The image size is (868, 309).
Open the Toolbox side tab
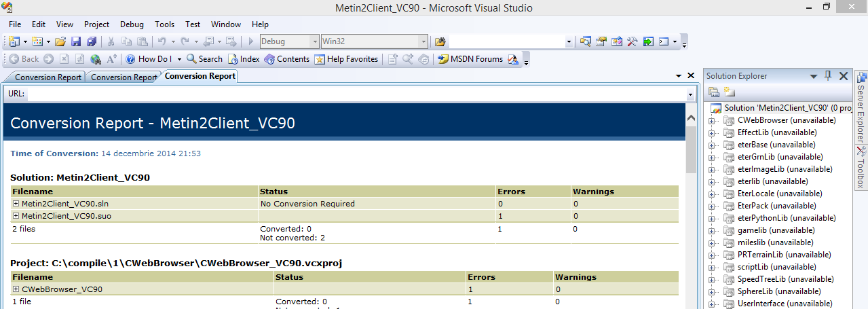pyautogui.click(x=861, y=169)
